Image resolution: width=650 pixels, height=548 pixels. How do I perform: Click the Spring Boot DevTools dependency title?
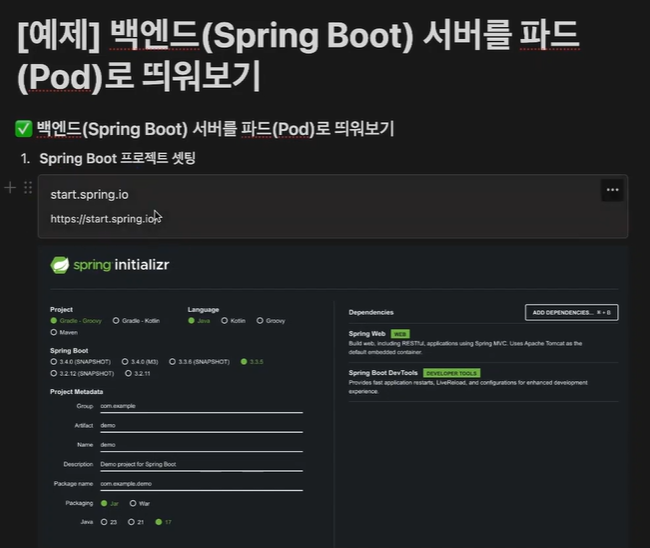383,373
